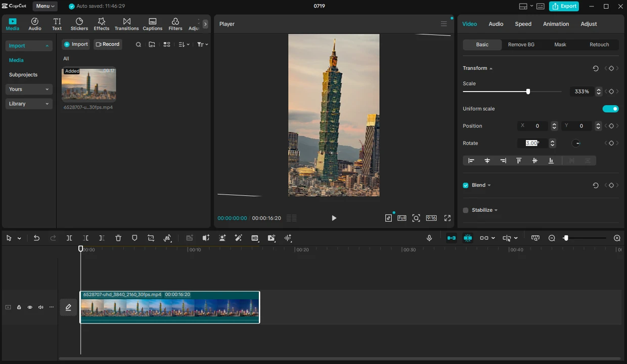627x364 pixels.
Task: Select the Remove BG sub-tab
Action: [521, 44]
